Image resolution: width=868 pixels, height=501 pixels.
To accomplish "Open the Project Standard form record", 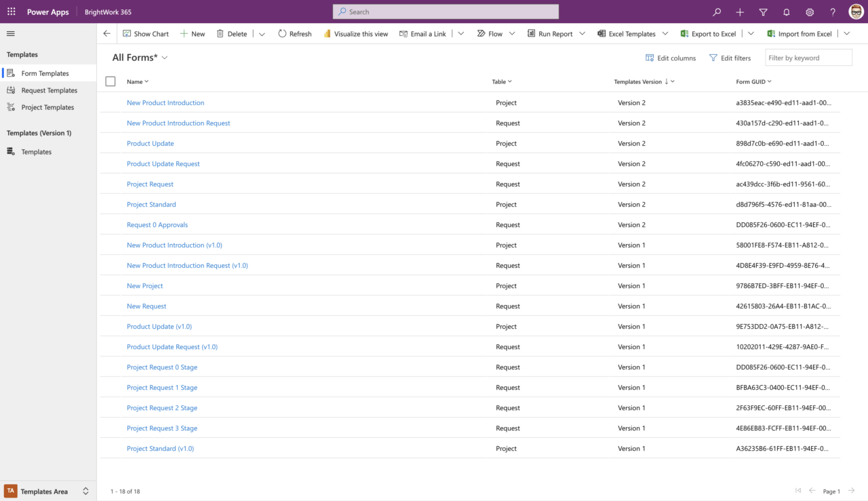I will click(151, 204).
